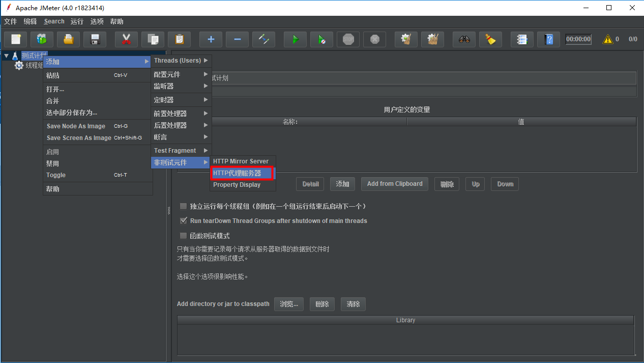The image size is (644, 363).
Task: Click the 值 column header
Action: tap(521, 122)
